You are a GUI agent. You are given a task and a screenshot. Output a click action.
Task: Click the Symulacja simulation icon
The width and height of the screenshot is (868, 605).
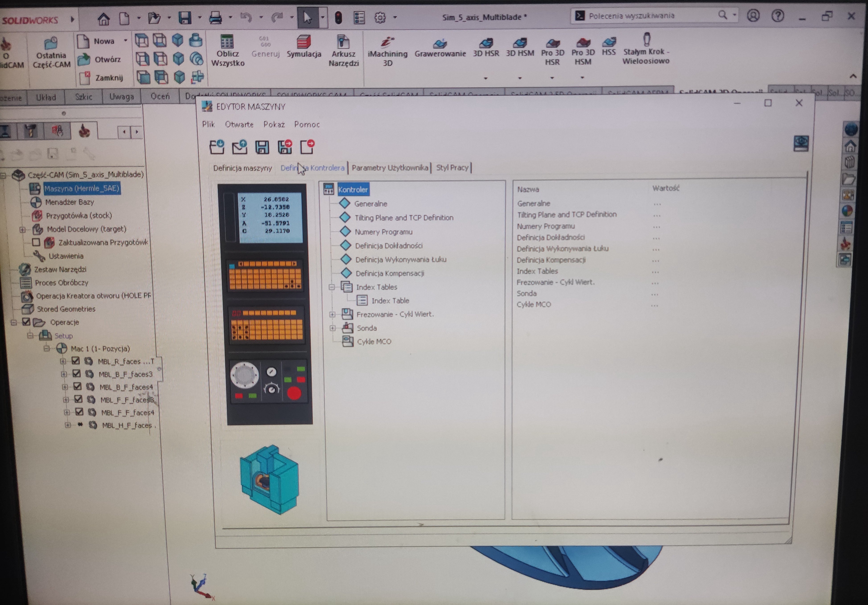[304, 42]
